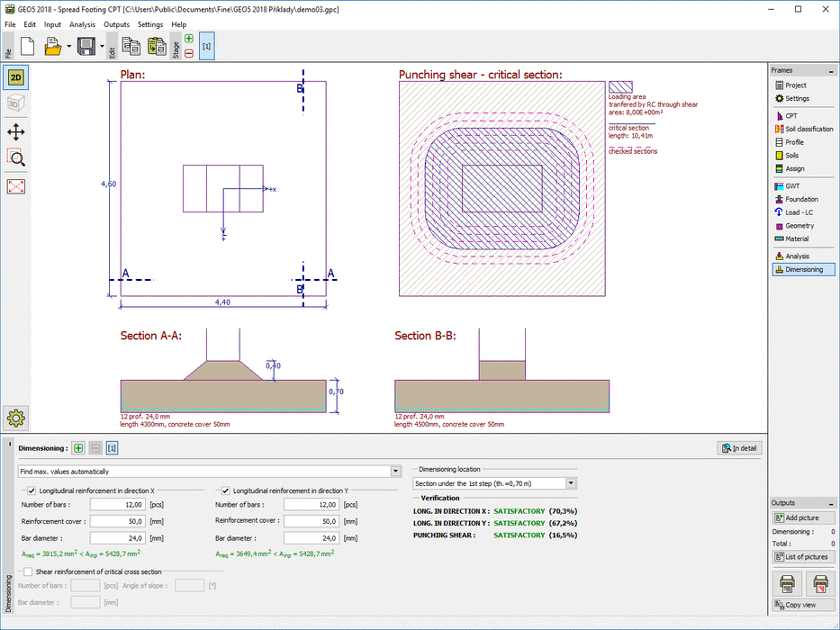840x630 pixels.
Task: Expand Find max. values automatically dropdown
Action: 395,471
